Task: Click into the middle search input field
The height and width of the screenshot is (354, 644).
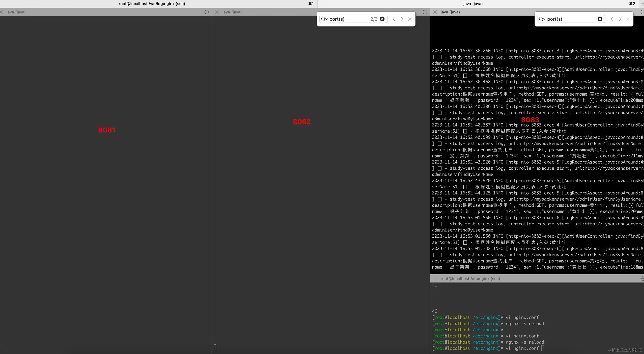Action: pyautogui.click(x=350, y=19)
